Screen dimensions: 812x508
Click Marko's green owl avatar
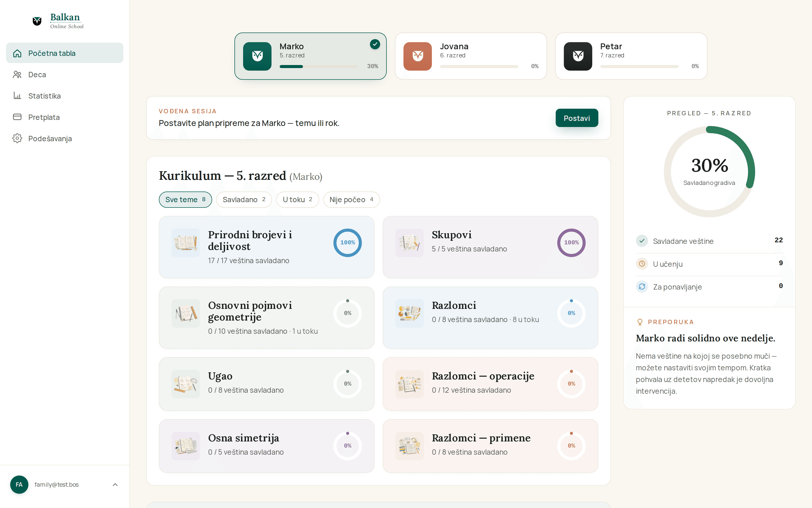pyautogui.click(x=257, y=56)
